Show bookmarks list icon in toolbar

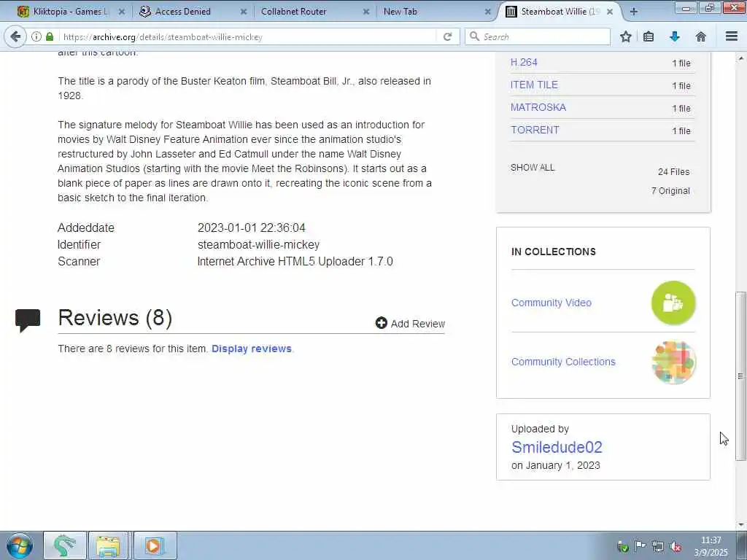coord(649,36)
